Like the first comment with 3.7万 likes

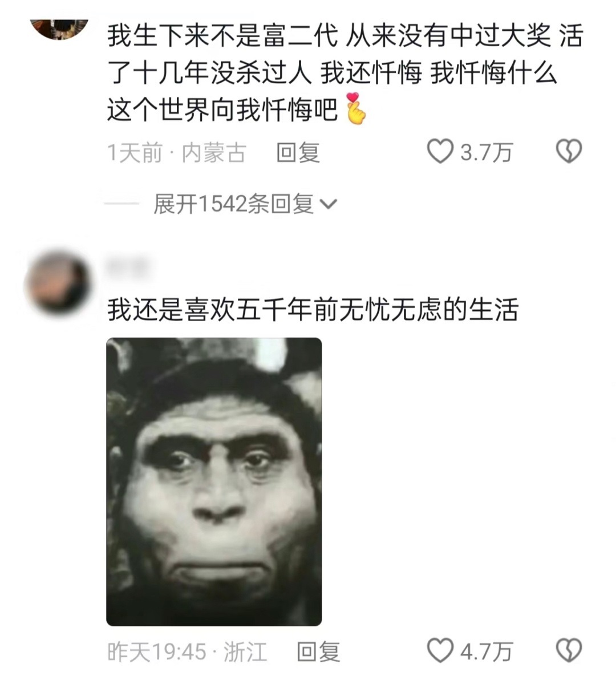point(440,152)
